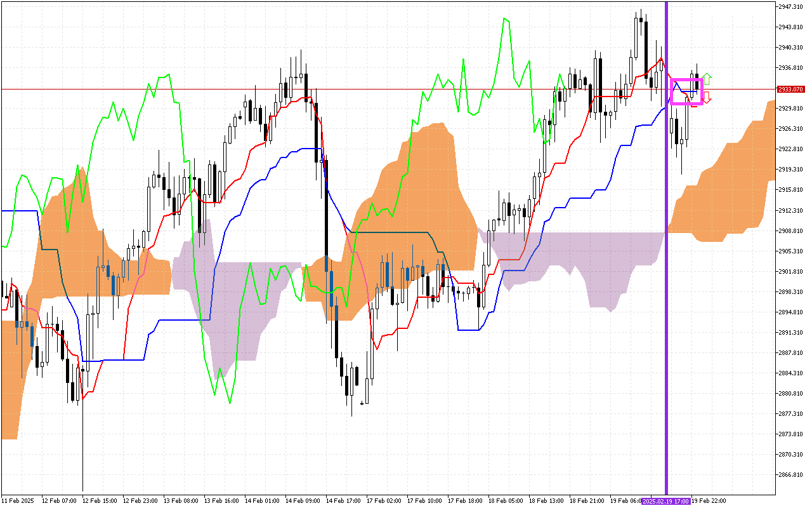Click the 18 Feb 05:00 time label
812x508 pixels.
click(506, 501)
